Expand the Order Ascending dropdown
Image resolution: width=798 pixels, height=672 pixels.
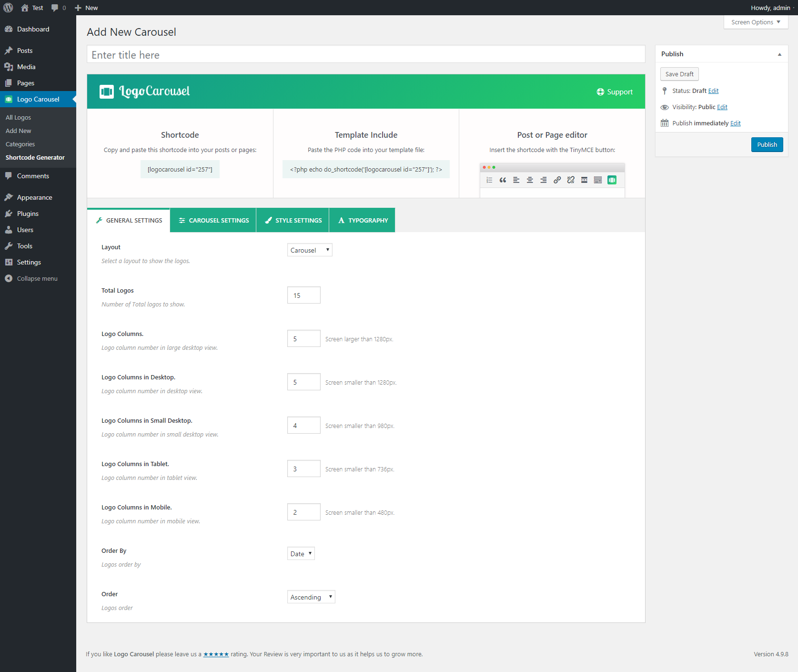pyautogui.click(x=311, y=597)
